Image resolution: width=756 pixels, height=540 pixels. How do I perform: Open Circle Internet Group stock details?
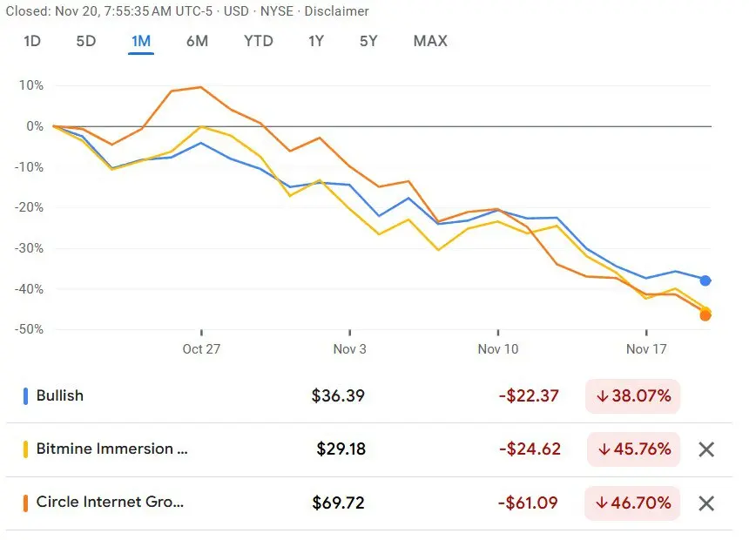pos(110,503)
